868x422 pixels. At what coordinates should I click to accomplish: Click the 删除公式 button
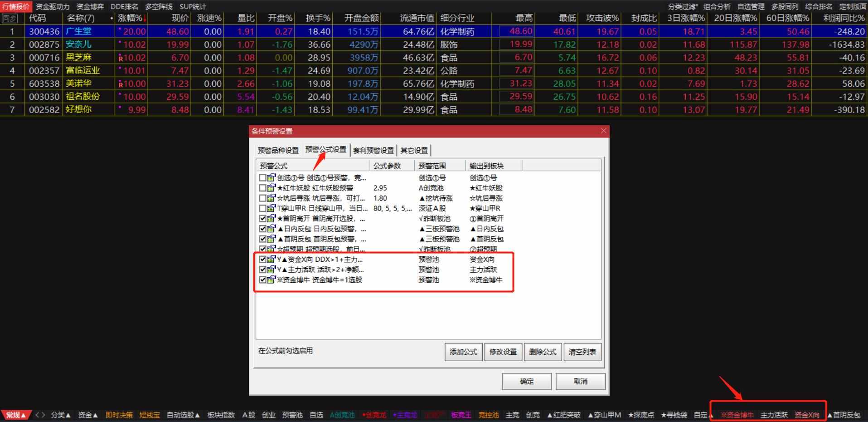pyautogui.click(x=543, y=352)
